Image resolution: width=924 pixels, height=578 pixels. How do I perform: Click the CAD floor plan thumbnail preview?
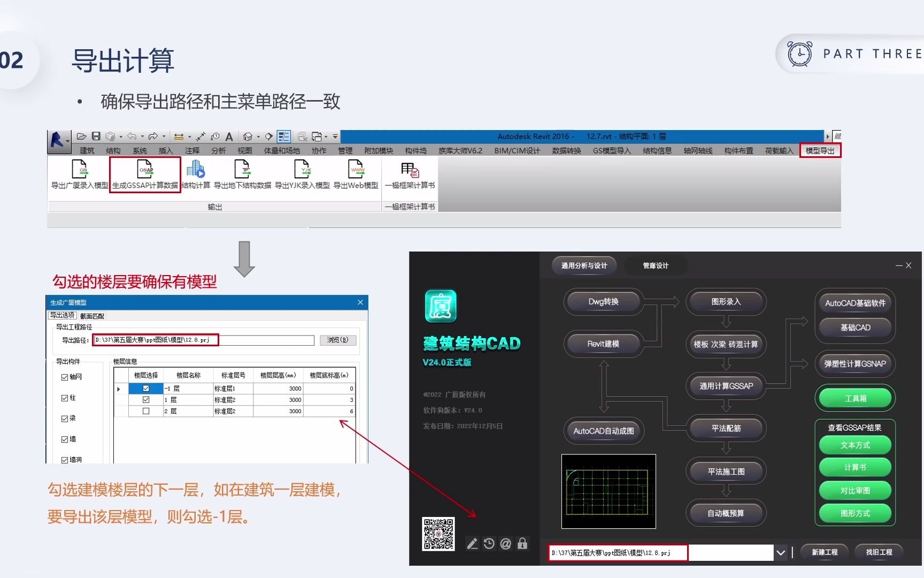(x=609, y=491)
